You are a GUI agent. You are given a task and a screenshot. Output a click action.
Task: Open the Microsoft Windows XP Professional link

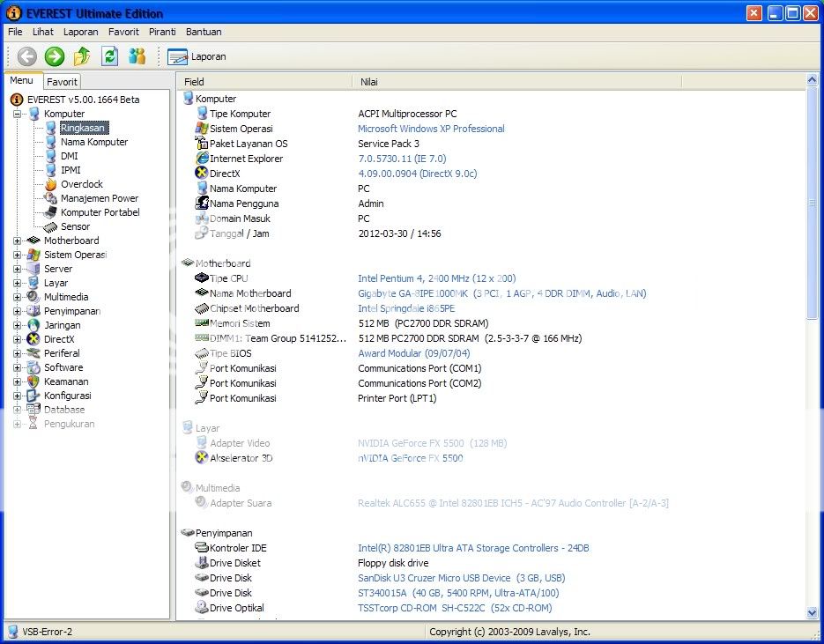click(x=431, y=128)
